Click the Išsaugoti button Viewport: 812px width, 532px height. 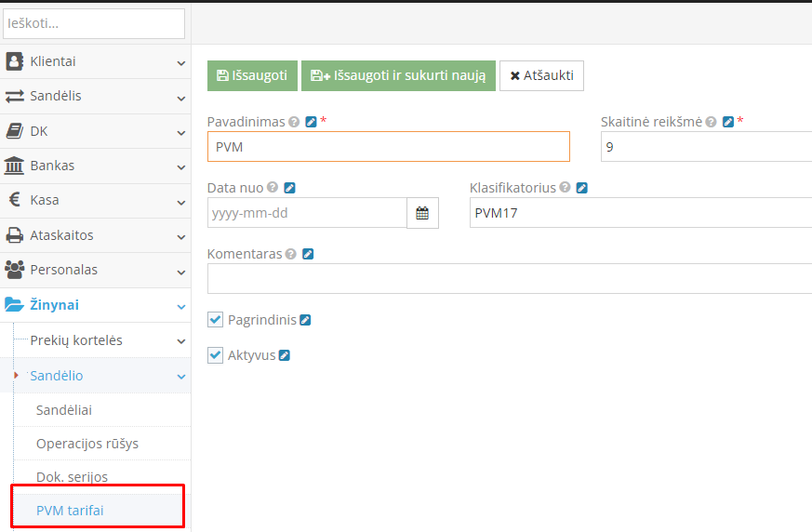click(x=252, y=75)
